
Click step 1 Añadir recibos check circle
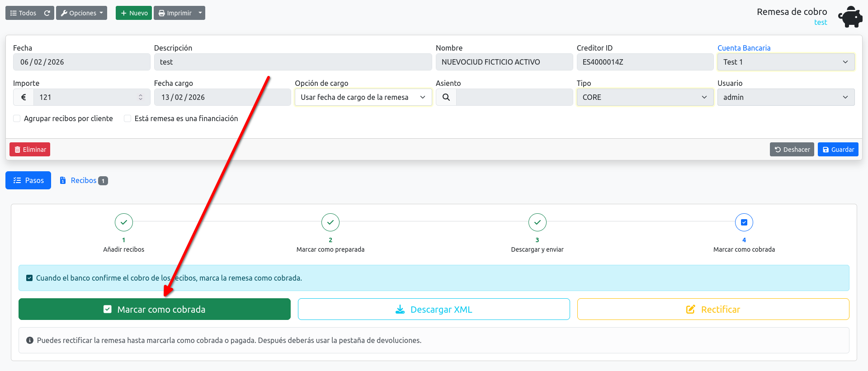point(124,222)
